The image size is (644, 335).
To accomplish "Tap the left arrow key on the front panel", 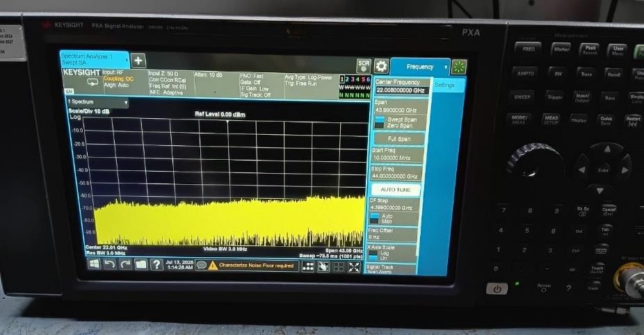I will (581, 170).
